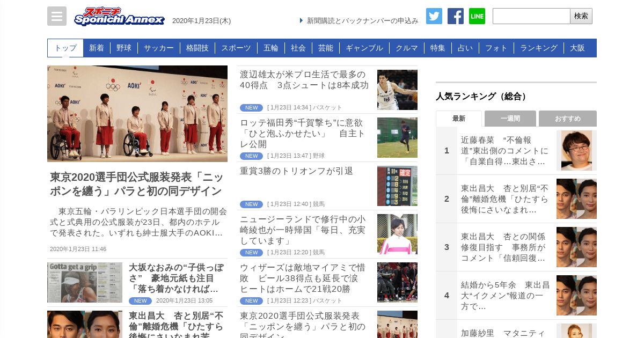644x338 pixels.
Task: Open the 新着 nav item
Action: (97, 48)
